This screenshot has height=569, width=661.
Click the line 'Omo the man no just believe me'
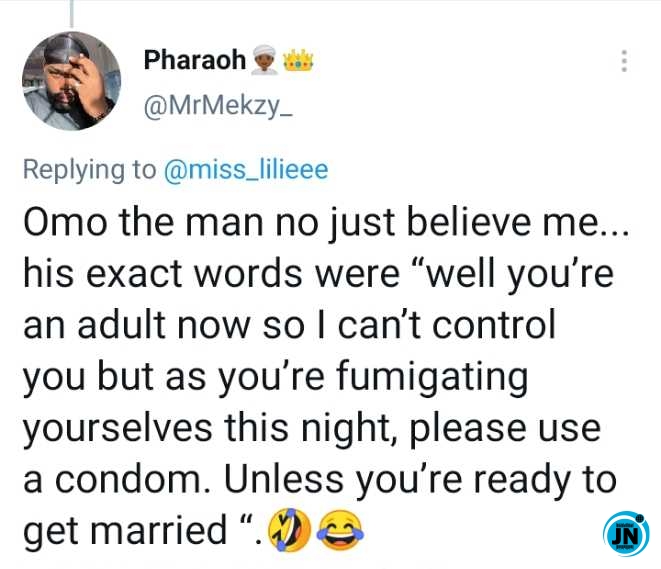326,223
